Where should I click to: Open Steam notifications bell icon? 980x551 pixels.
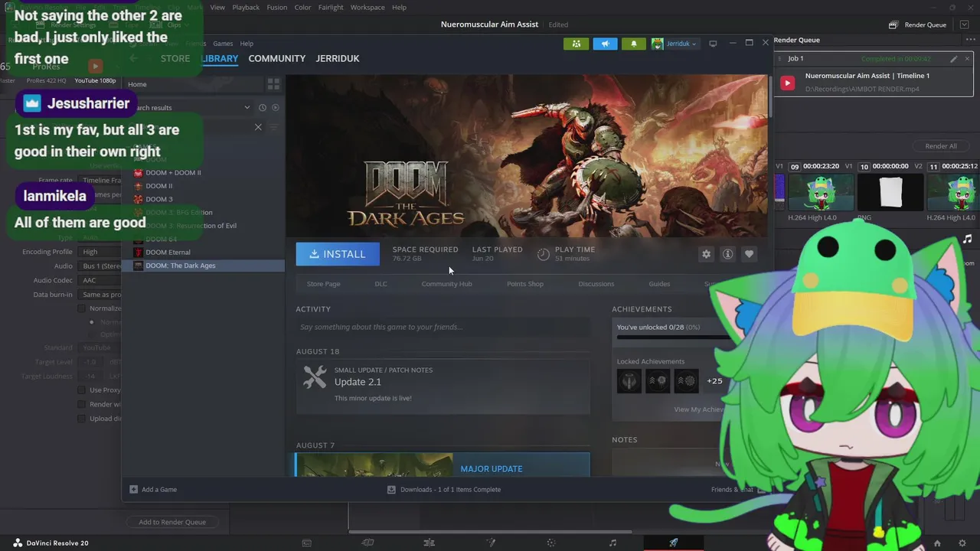[633, 44]
